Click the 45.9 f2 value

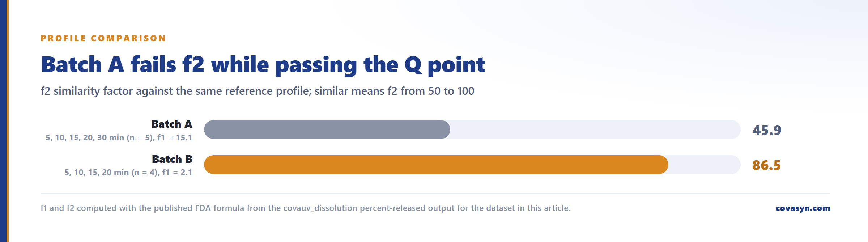pos(767,130)
